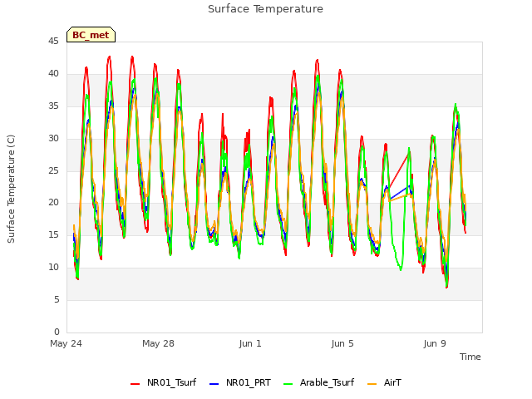Click the 10 y-axis tick label
Image resolution: width=532 pixels, height=399 pixels.
tap(53, 268)
